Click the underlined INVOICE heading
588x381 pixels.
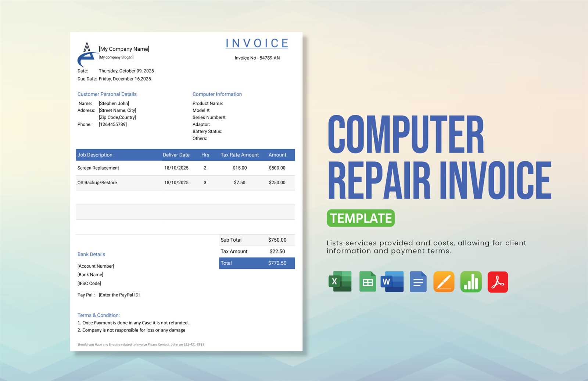pos(257,43)
